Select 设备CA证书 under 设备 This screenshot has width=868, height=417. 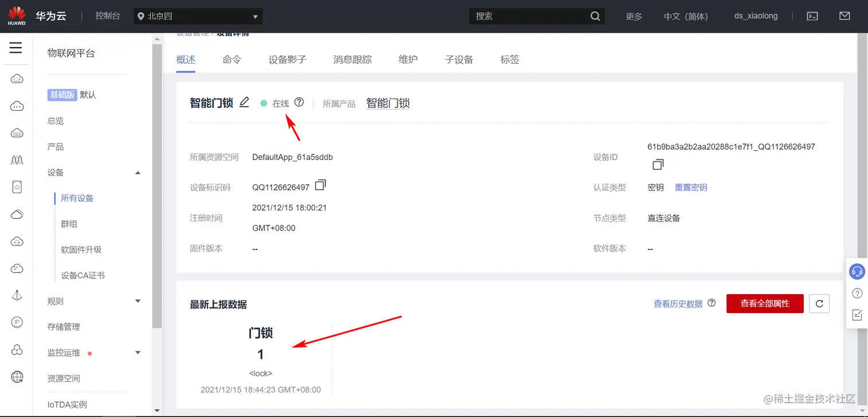(83, 275)
